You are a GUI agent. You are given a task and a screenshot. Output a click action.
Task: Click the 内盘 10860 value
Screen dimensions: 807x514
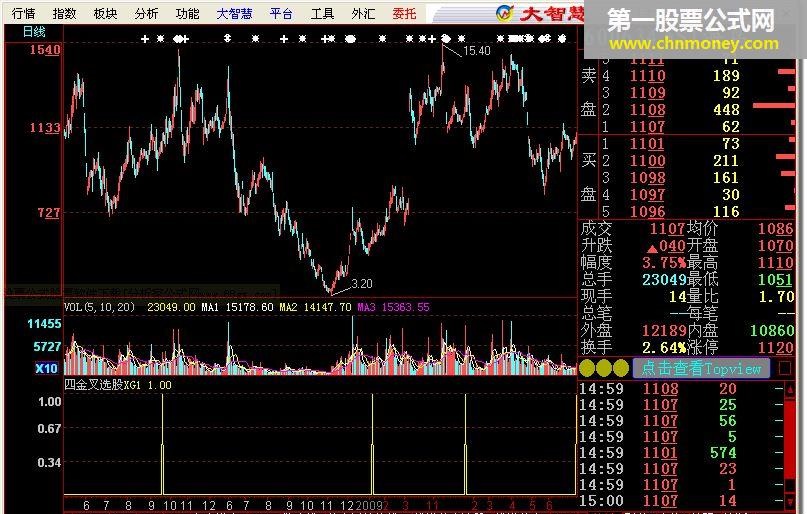point(772,330)
